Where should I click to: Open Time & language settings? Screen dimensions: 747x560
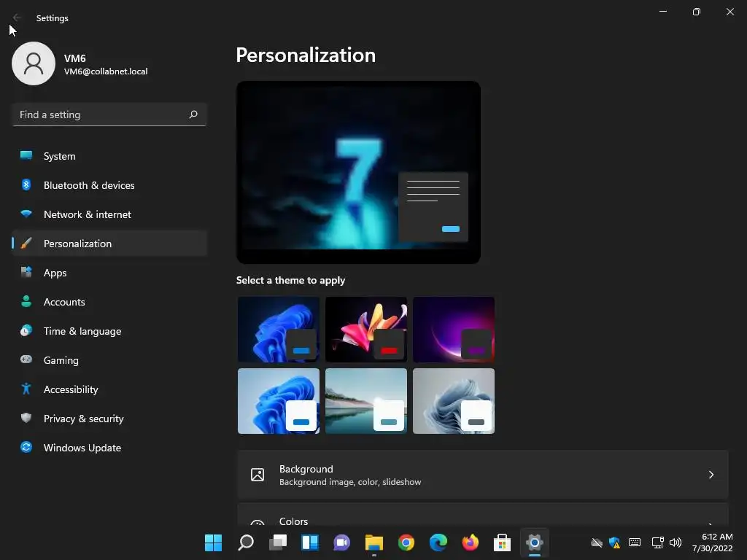[x=109, y=331]
